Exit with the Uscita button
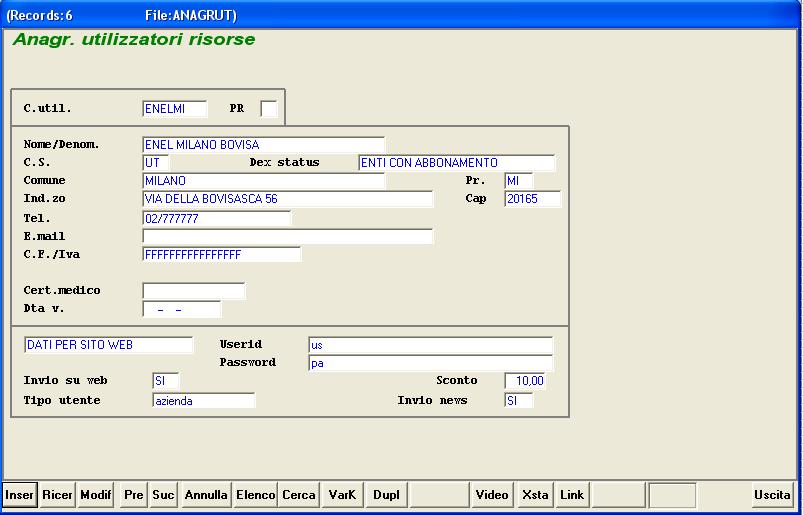 (772, 495)
